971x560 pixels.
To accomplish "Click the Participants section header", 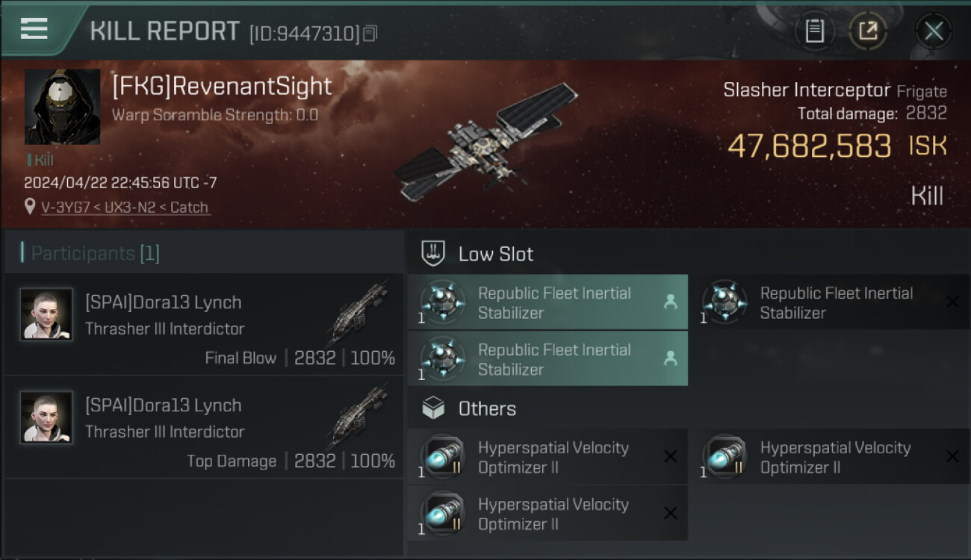I will pos(96,254).
